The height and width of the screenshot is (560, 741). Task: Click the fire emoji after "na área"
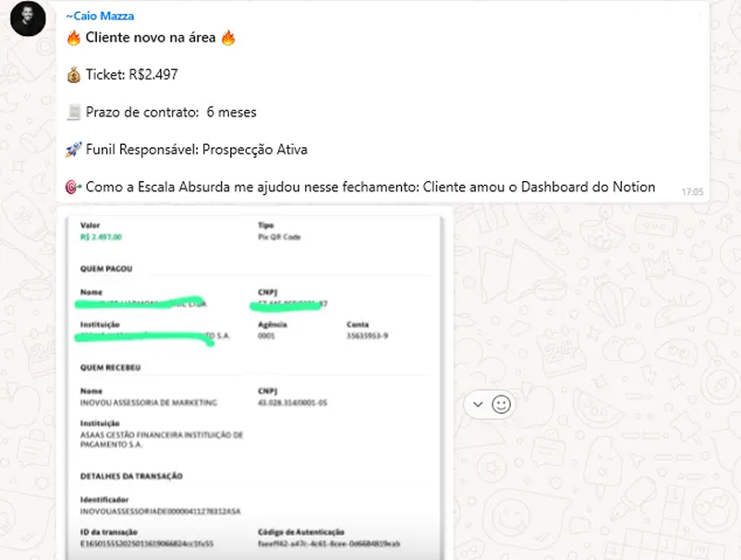pyautogui.click(x=228, y=37)
